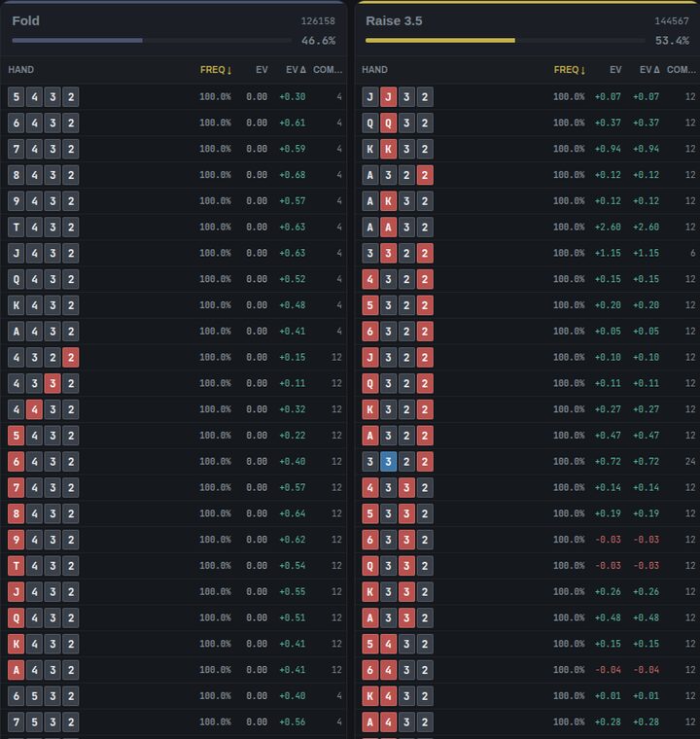Click the Fold frequency progress bar
Viewport: 700px width, 739px height.
tap(152, 41)
